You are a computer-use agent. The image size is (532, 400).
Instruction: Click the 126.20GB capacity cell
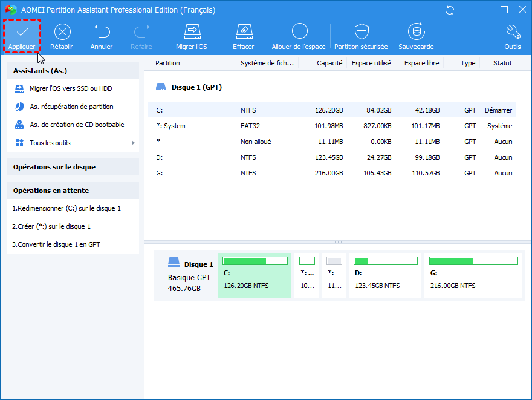coord(329,110)
